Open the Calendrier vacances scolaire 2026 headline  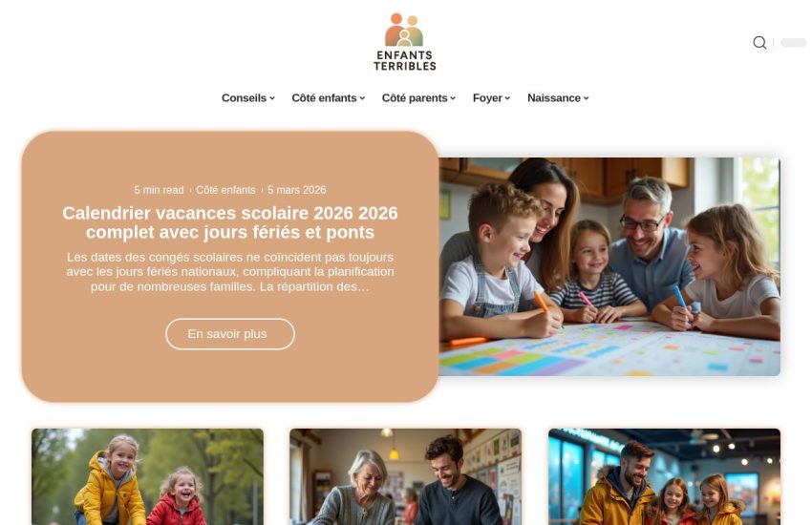(x=230, y=222)
